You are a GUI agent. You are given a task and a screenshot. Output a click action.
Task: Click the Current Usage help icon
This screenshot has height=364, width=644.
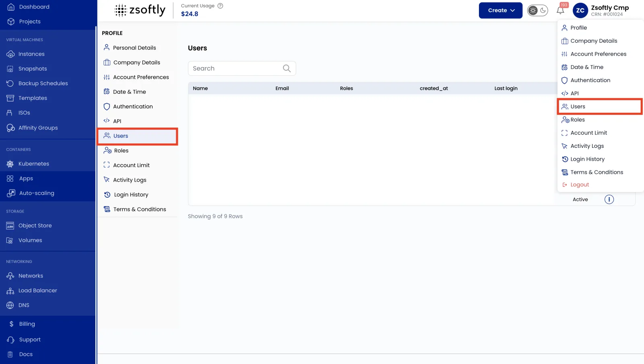[x=220, y=6]
